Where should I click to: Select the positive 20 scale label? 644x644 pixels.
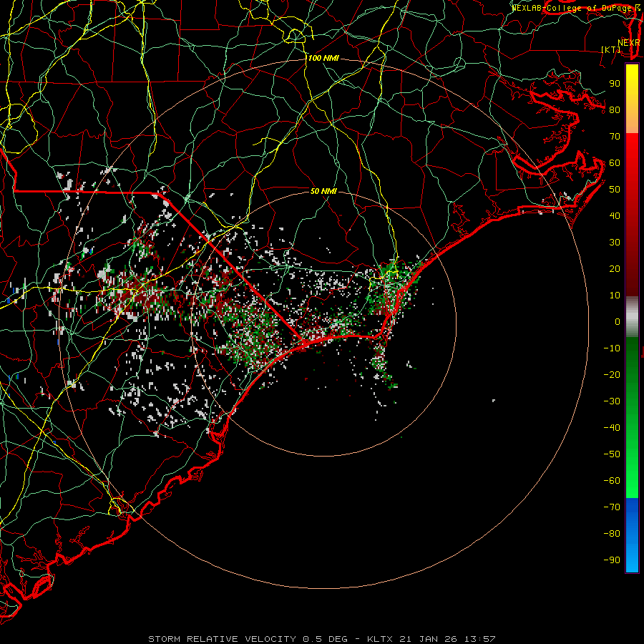[615, 268]
